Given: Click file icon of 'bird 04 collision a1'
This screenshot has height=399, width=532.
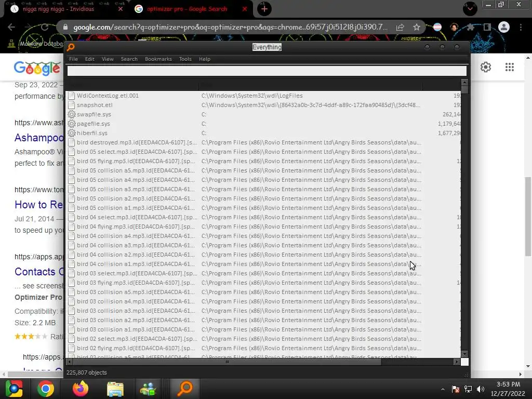Looking at the screenshot, I should point(71,264).
